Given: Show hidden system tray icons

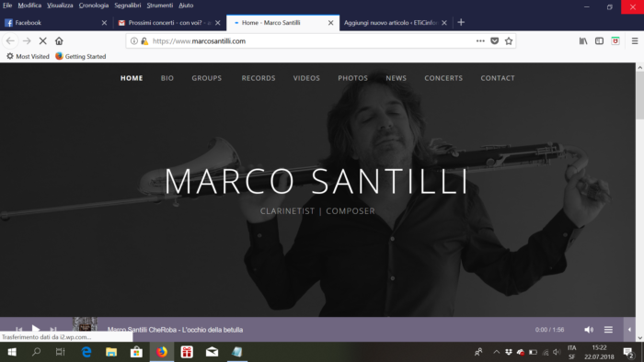Looking at the screenshot, I should 496,352.
